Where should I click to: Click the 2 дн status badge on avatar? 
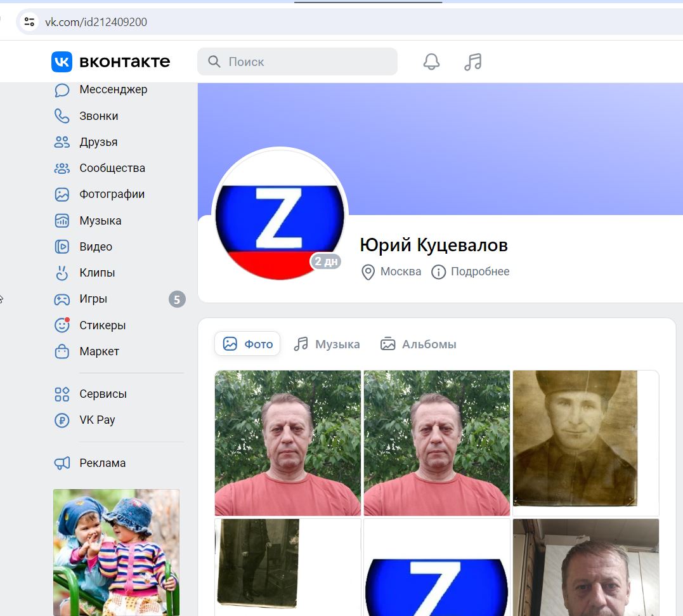click(x=325, y=261)
